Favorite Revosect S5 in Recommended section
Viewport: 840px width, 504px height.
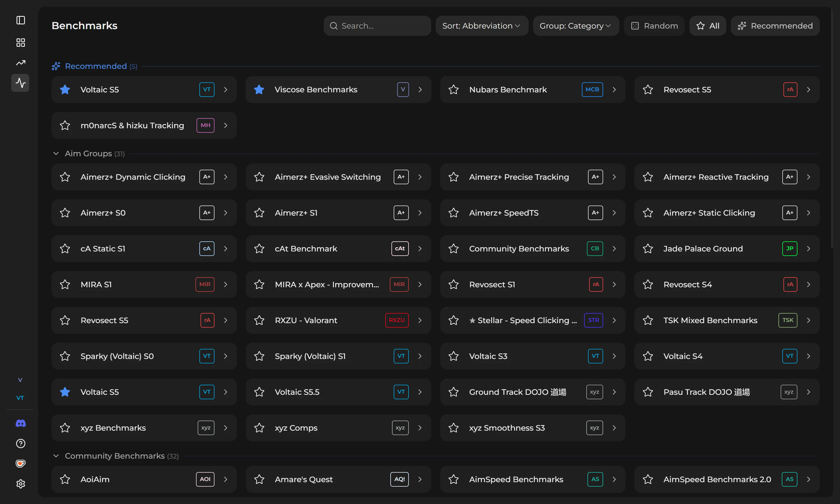(x=648, y=90)
